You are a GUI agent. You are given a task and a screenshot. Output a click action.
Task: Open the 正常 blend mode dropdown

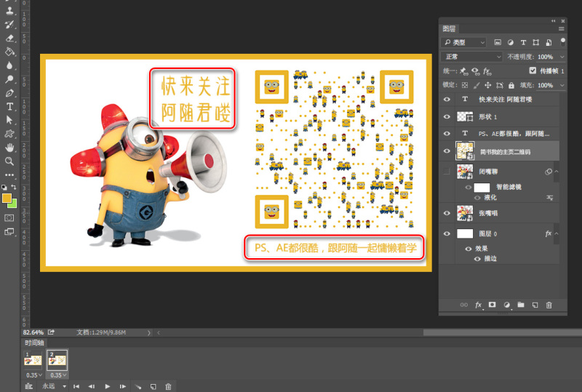471,57
